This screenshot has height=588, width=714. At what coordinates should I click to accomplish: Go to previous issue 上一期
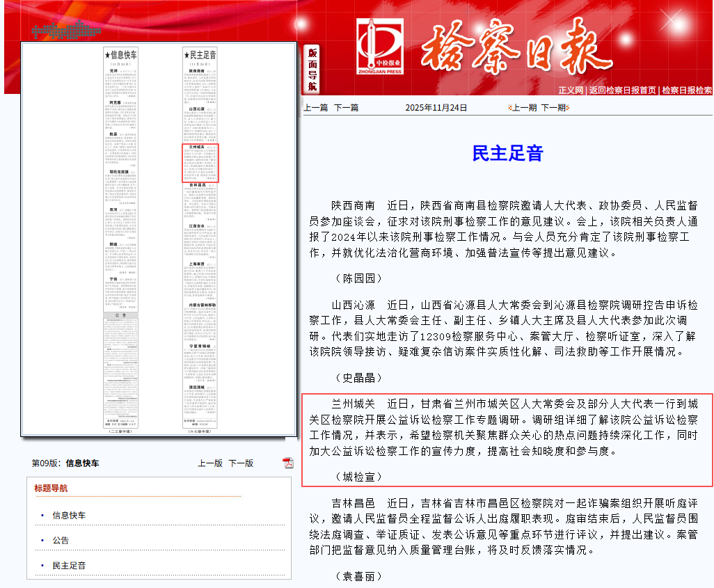[x=524, y=108]
